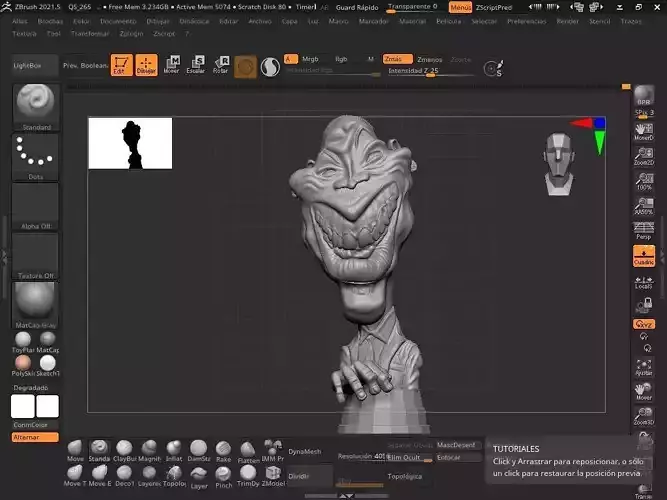Image resolution: width=667 pixels, height=500 pixels.
Task: Select the DamStandard brush
Action: (x=199, y=451)
